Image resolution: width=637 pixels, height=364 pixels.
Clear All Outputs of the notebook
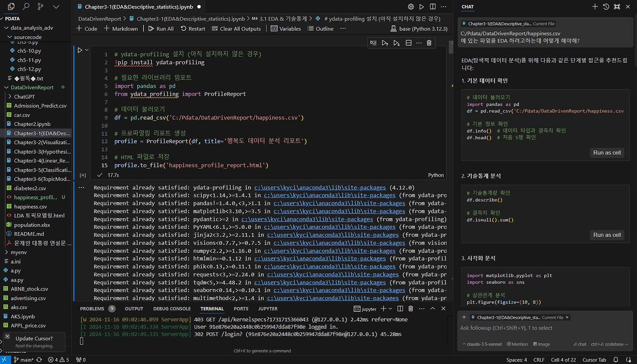click(x=236, y=28)
